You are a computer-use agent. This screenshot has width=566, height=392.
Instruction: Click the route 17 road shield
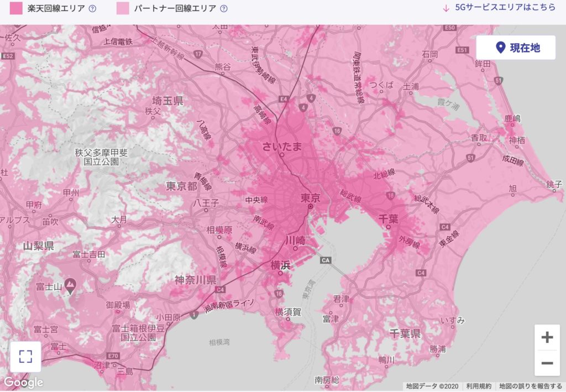click(197, 55)
